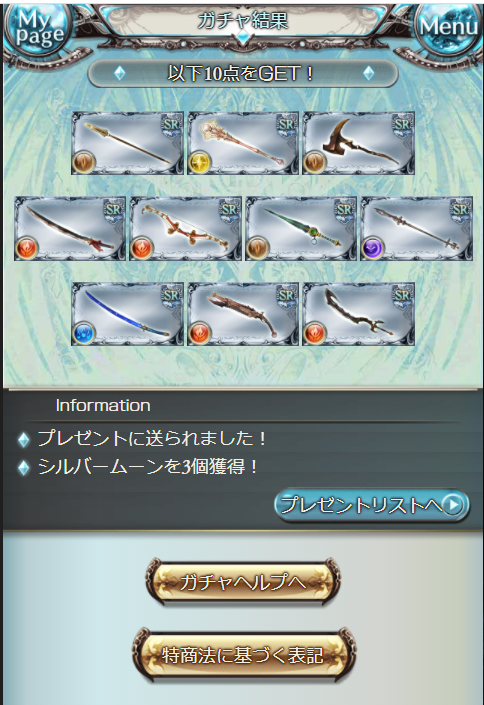Click the yellow light element icon

tap(199, 162)
